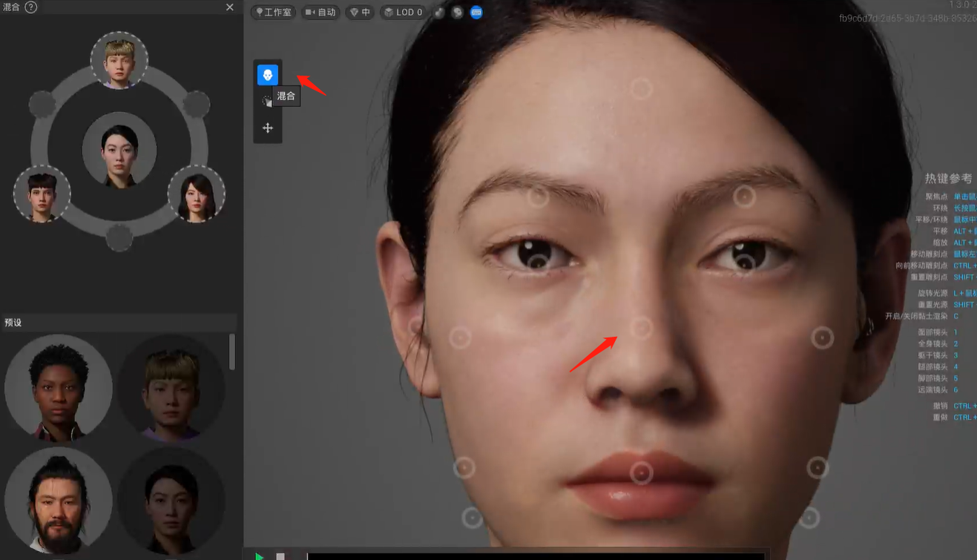Click the 重置雕刻点 hotkey entry

pyautogui.click(x=943, y=277)
